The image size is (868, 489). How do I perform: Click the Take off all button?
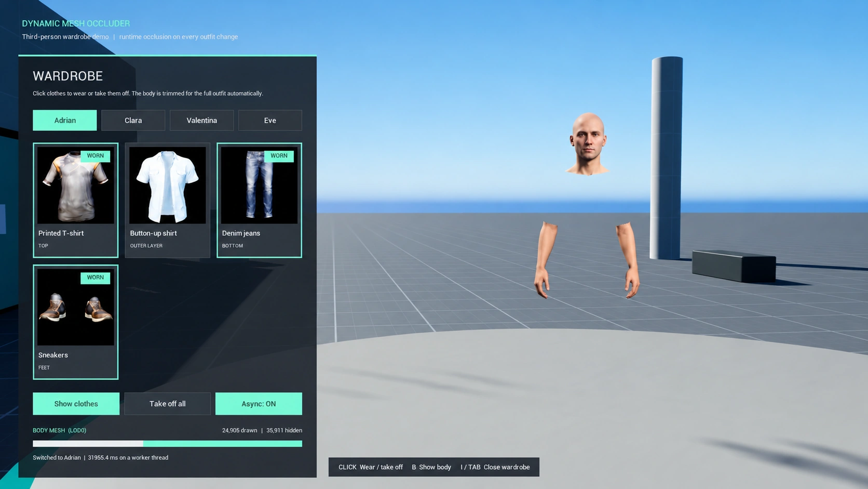[x=168, y=404]
